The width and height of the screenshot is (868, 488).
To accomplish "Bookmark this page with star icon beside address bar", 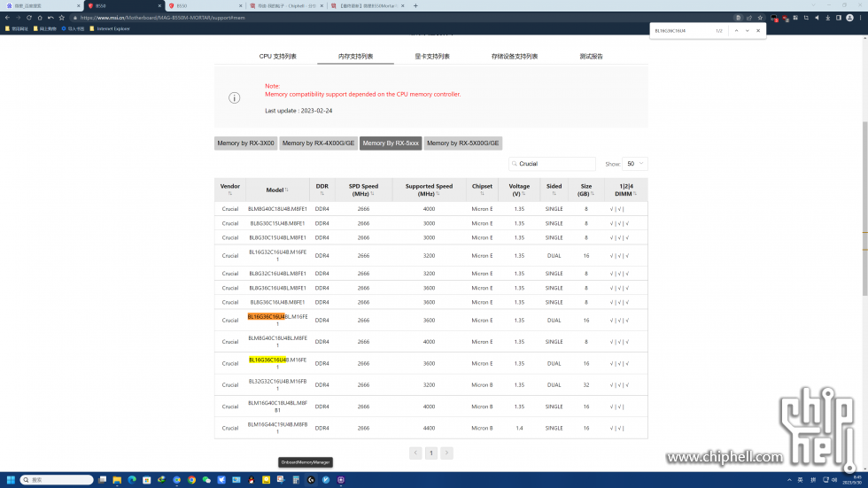I will click(x=760, y=18).
